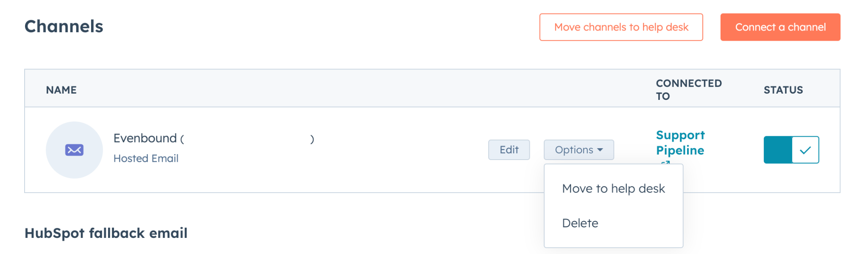Click the Evenbound channel name
The height and width of the screenshot is (254, 868).
pos(145,138)
